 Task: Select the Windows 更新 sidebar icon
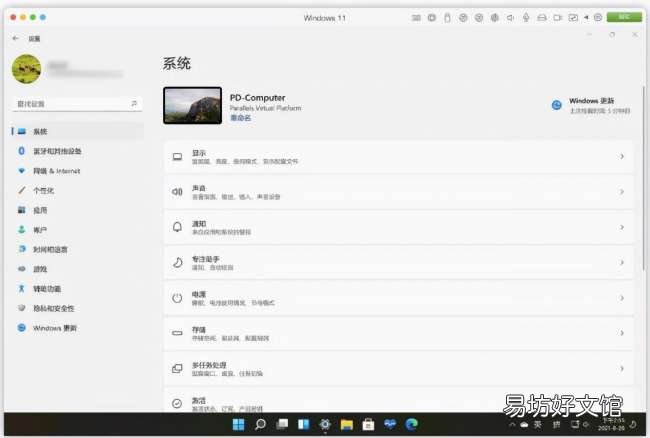click(22, 328)
